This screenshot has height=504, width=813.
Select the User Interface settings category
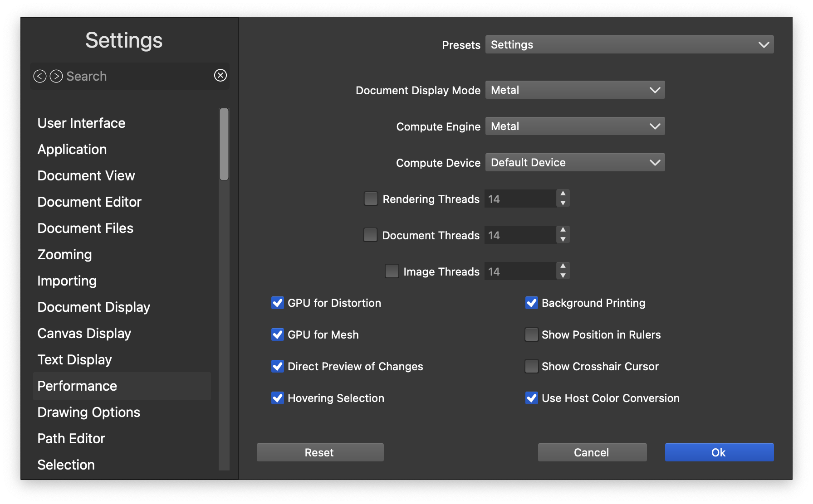(x=82, y=123)
